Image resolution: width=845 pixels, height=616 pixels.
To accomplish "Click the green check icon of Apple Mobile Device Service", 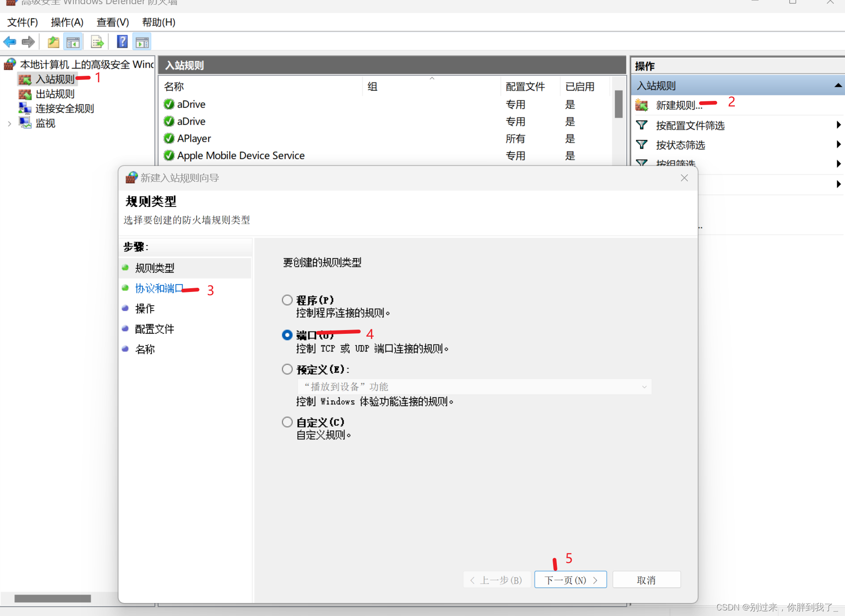I will pos(169,155).
